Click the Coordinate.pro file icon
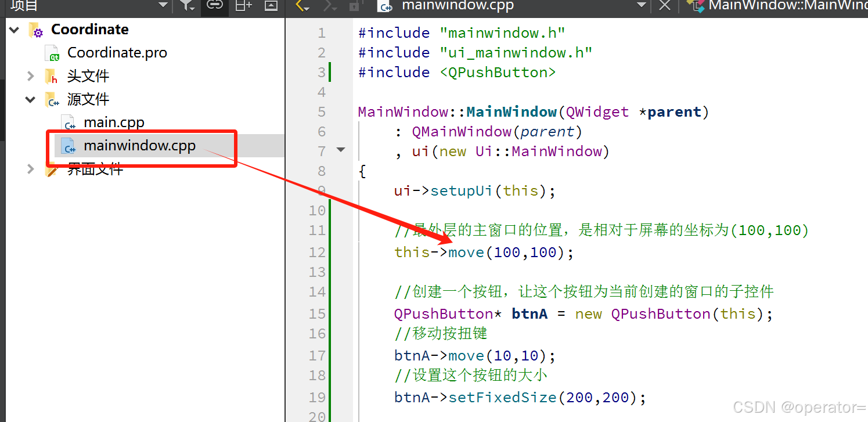The width and height of the screenshot is (868, 422). coord(53,53)
